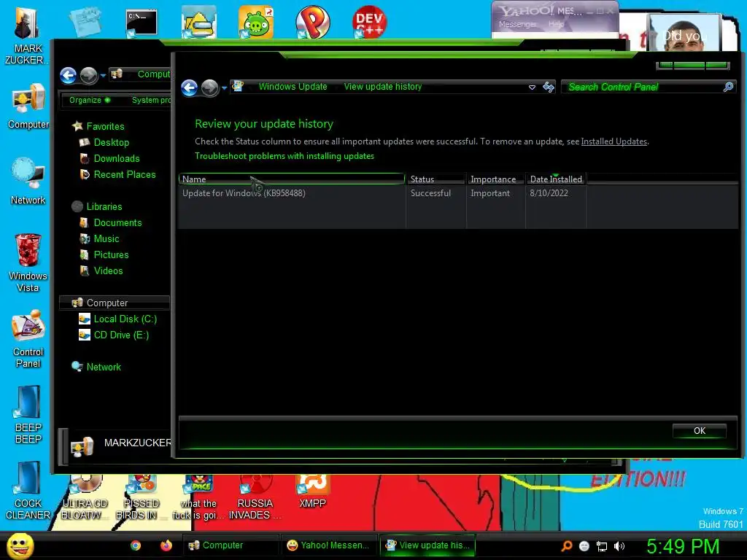Select Windows Update breadcrumb
The height and width of the screenshot is (560, 747).
coord(293,87)
